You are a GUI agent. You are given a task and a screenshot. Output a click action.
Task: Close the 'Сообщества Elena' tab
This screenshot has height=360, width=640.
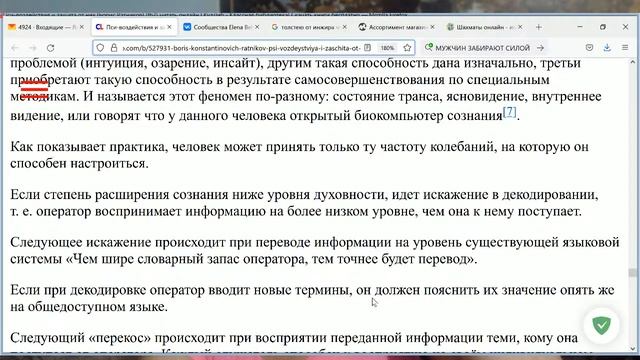pos(257,27)
